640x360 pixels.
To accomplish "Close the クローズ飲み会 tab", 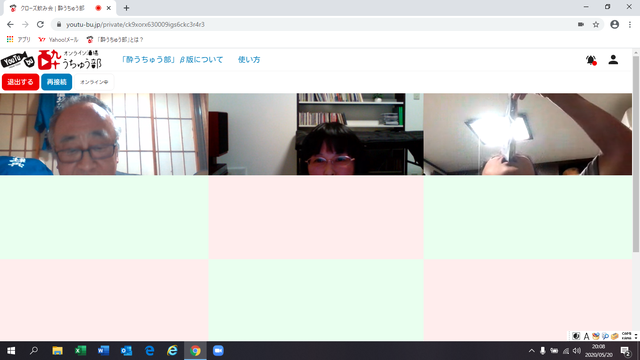I will click(x=109, y=8).
